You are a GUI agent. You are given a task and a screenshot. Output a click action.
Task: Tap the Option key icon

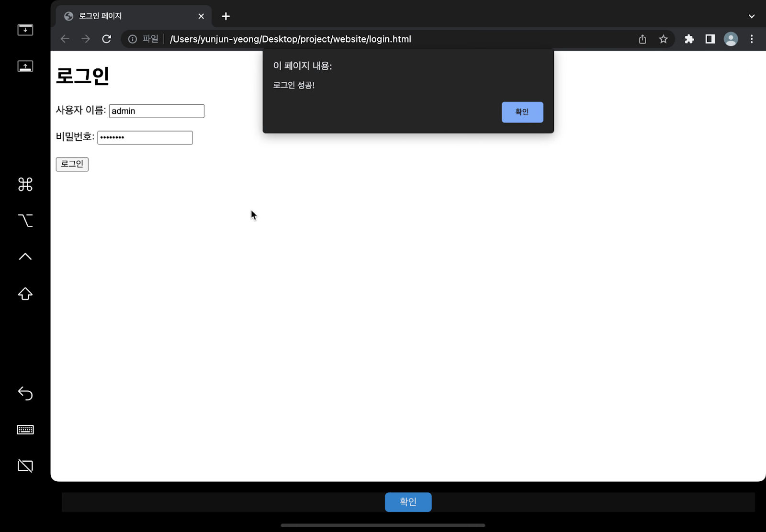click(x=25, y=221)
